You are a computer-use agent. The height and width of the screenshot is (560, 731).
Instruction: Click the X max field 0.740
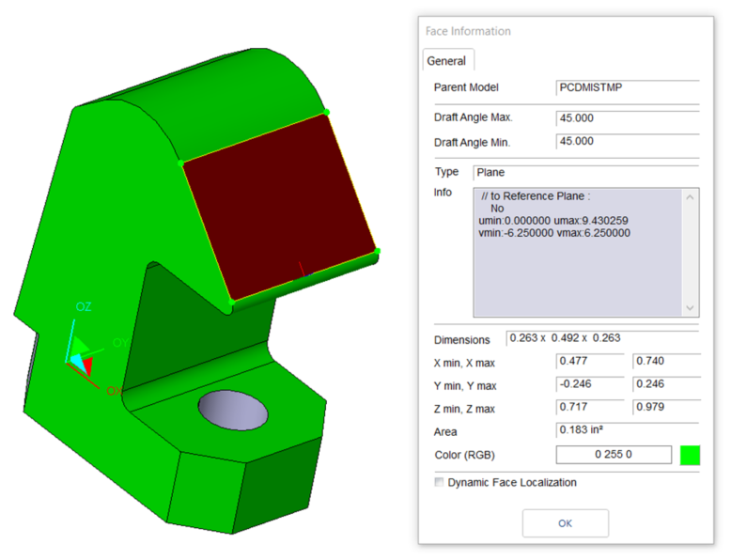point(666,361)
